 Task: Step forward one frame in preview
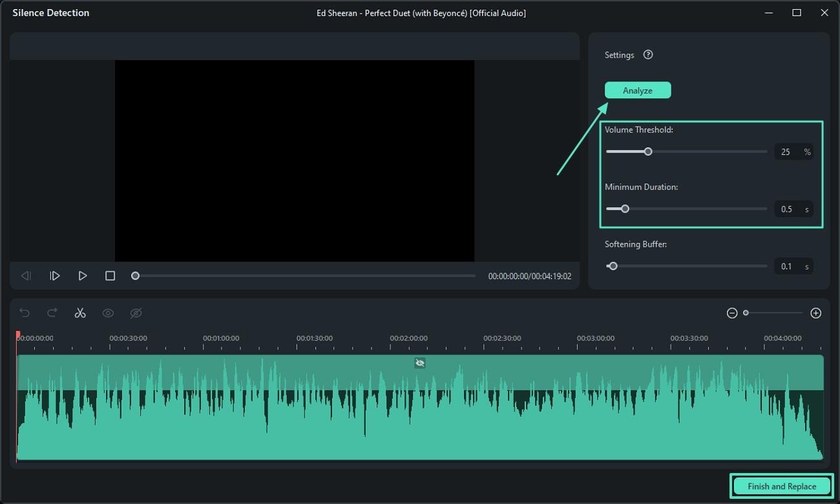coord(55,276)
